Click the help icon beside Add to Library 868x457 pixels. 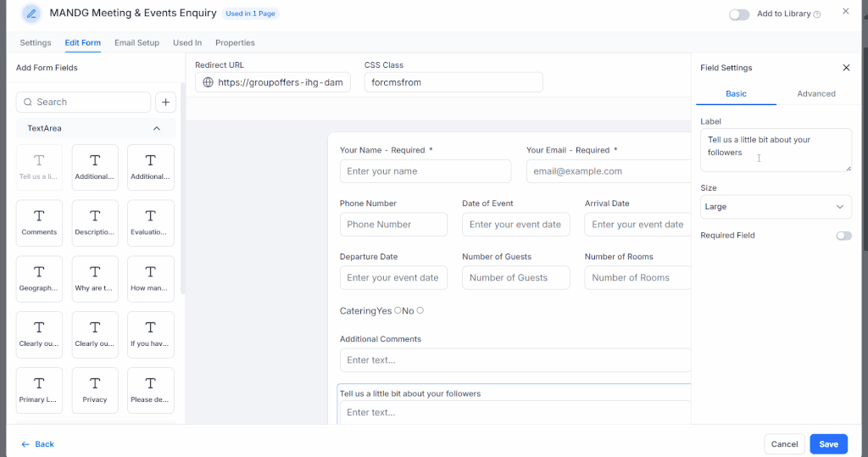click(x=817, y=14)
